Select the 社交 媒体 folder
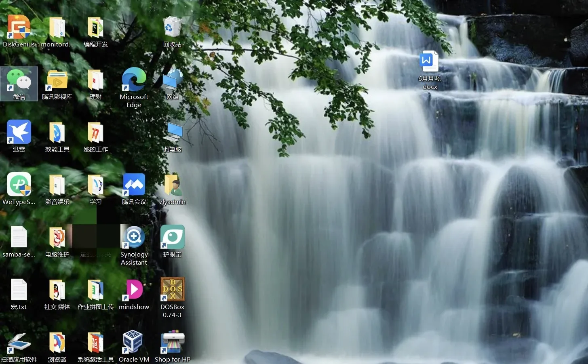The height and width of the screenshot is (364, 588). [x=57, y=290]
